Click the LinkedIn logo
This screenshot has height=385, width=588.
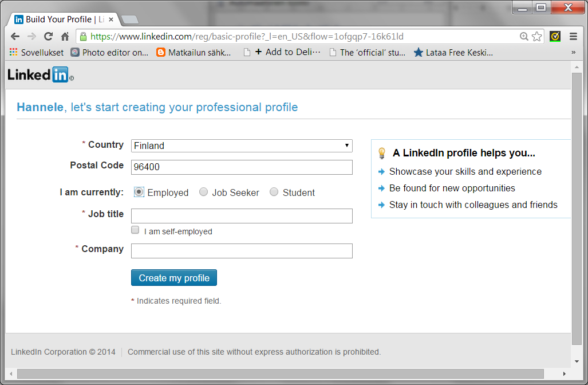point(40,75)
